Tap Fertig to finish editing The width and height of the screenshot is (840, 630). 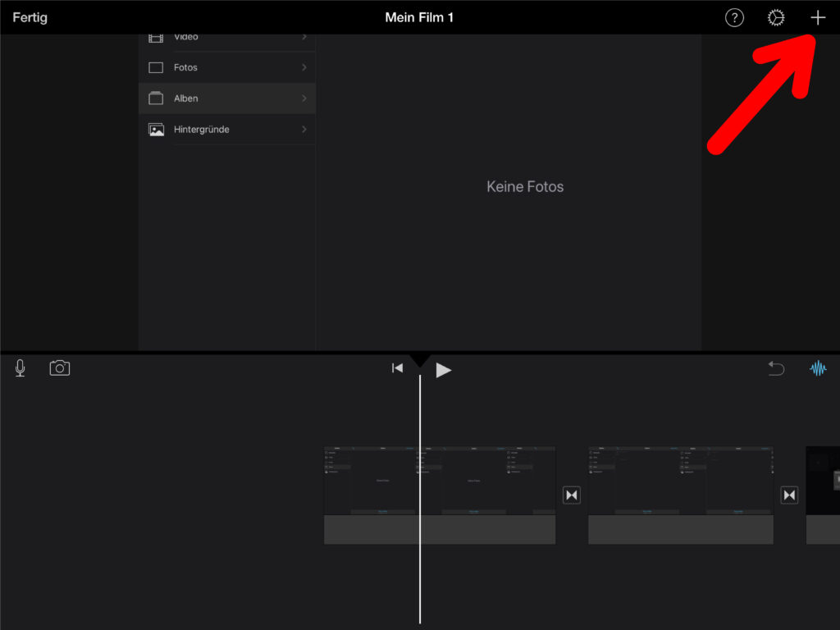coord(30,17)
